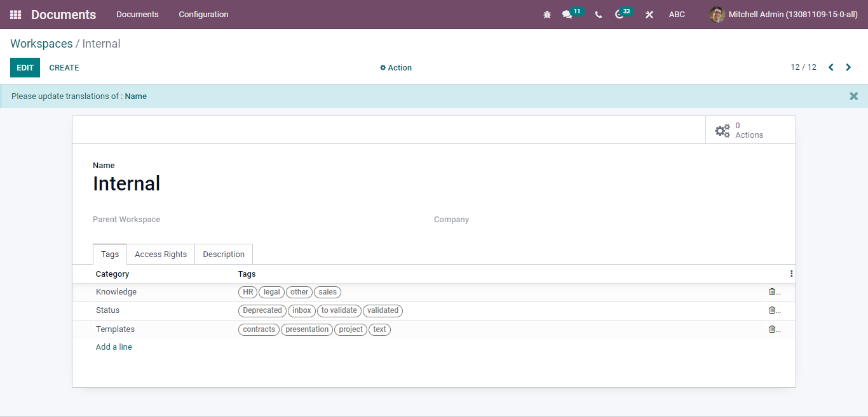Select the Tags tab
Screen dimensions: 868x417
click(110, 254)
